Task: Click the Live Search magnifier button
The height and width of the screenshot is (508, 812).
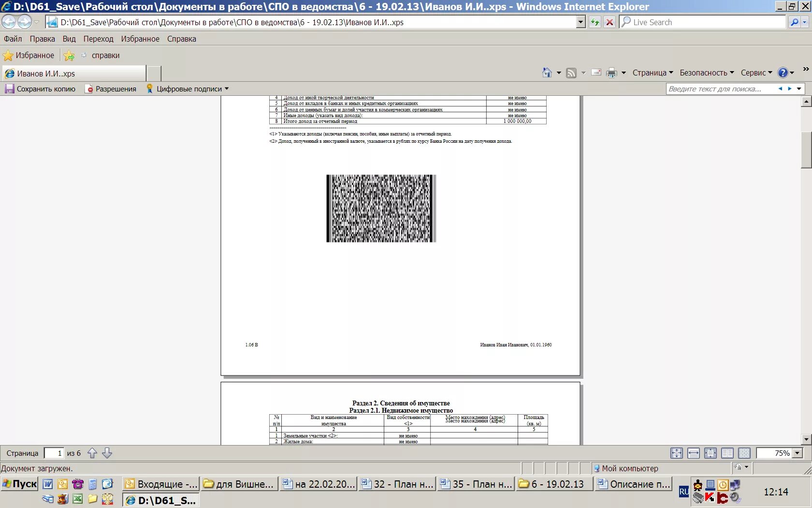Action: click(794, 22)
